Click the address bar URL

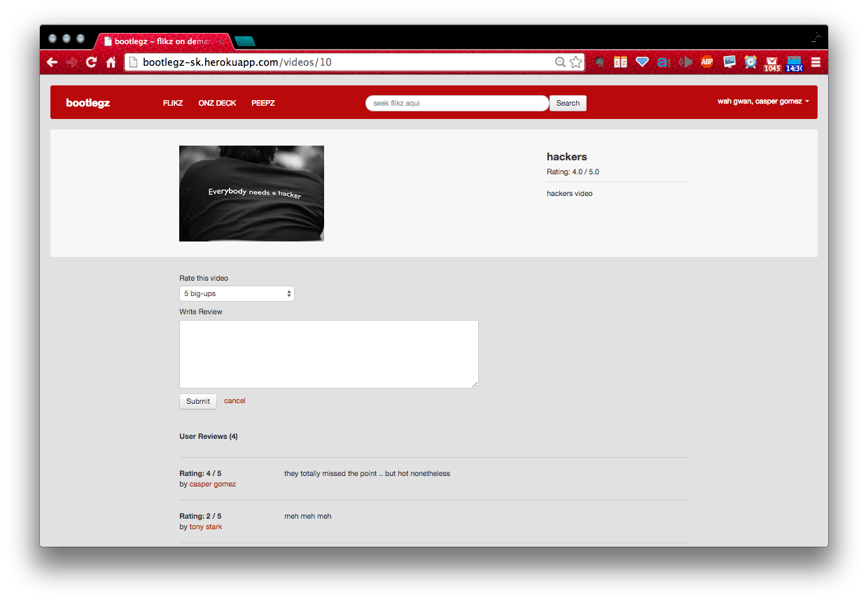tap(237, 62)
